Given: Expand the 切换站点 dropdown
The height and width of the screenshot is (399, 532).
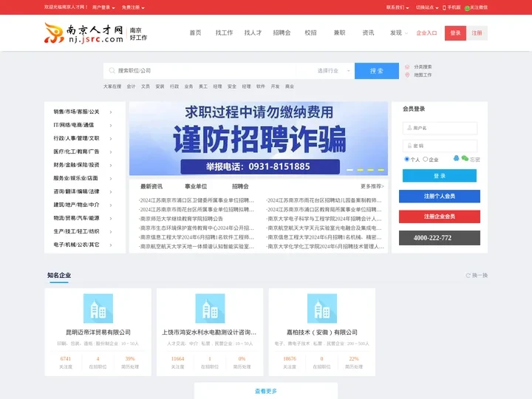Looking at the screenshot, I should 427,7.
